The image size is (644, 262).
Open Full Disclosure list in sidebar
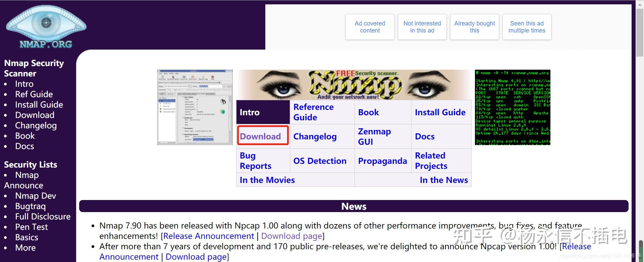(x=43, y=216)
